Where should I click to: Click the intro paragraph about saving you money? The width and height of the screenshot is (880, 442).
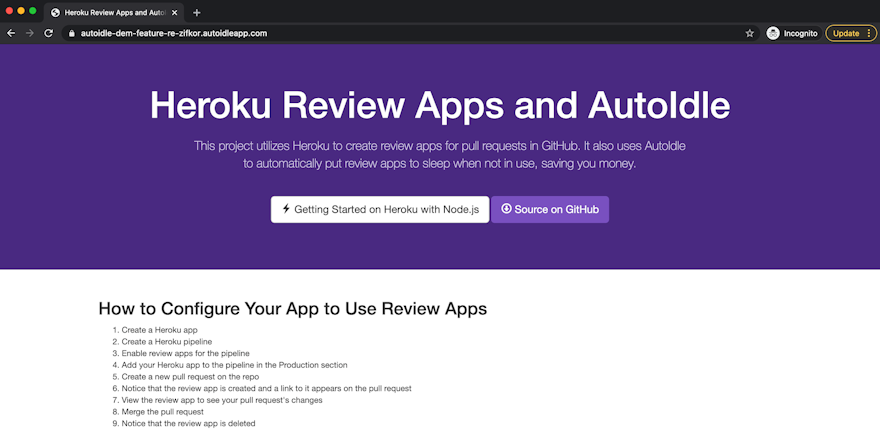tap(439, 155)
